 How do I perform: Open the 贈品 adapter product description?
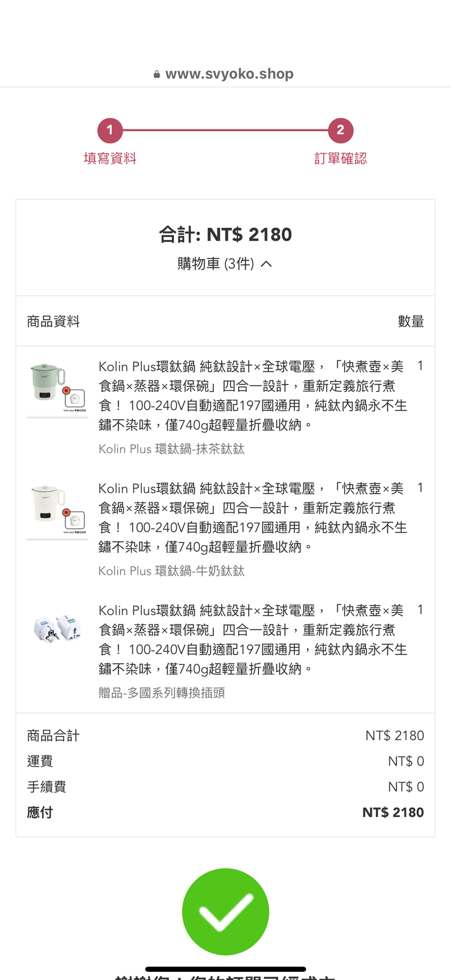253,639
